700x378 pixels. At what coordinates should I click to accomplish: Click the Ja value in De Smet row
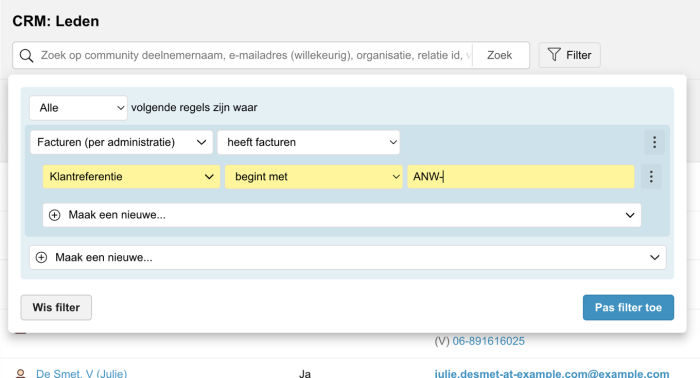click(304, 374)
